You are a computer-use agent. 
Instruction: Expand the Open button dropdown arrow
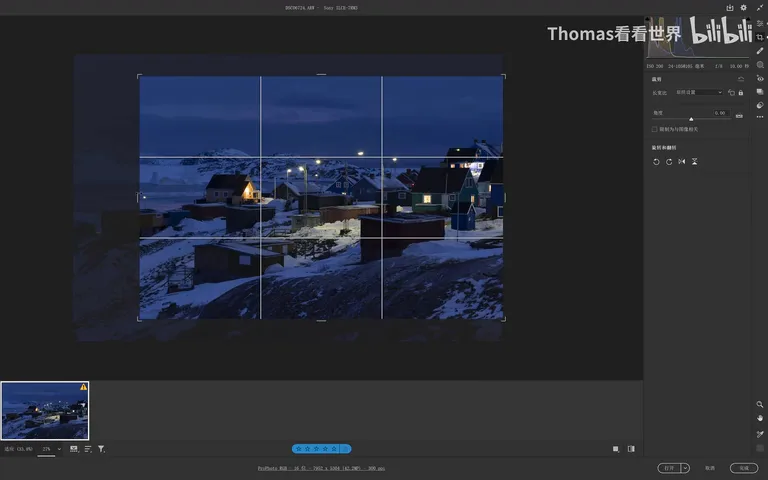click(685, 468)
